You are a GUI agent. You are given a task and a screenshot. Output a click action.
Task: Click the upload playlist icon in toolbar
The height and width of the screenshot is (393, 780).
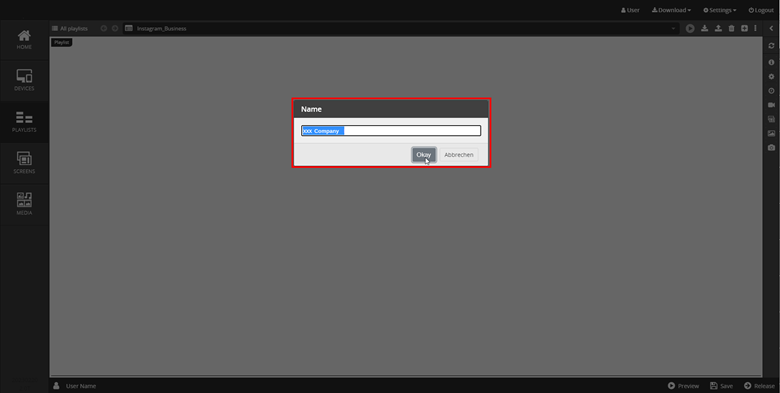pyautogui.click(x=718, y=28)
